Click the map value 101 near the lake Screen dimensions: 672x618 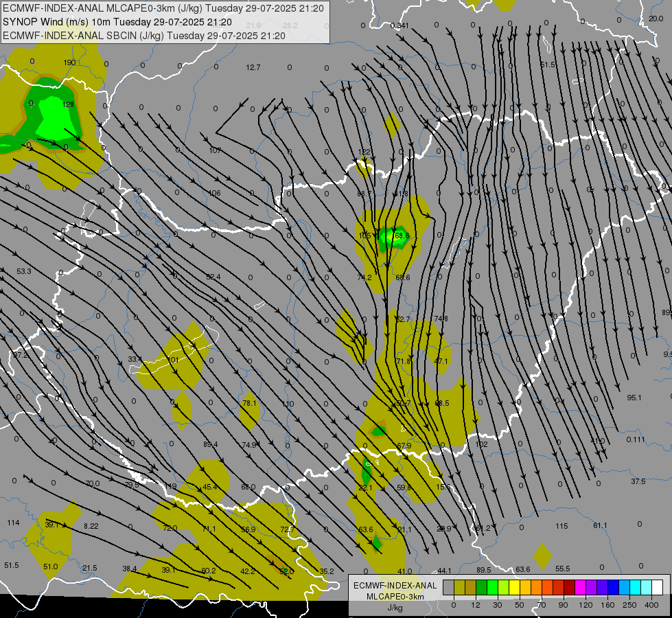tap(173, 360)
